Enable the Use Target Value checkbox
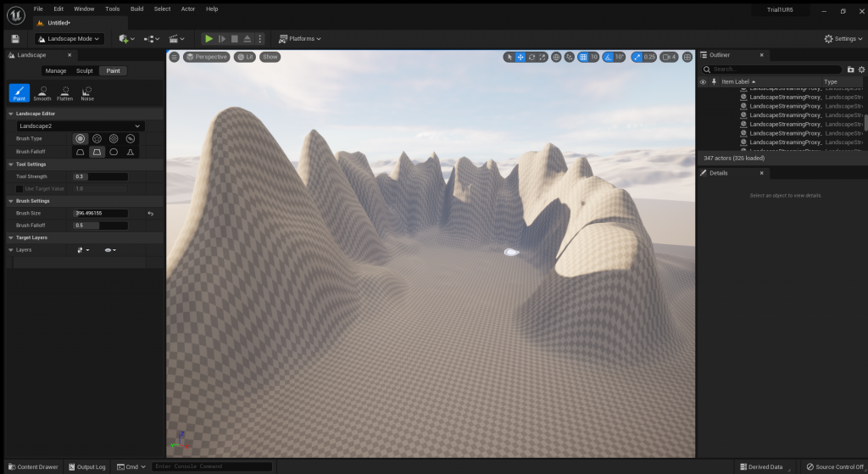868x474 pixels. 19,189
